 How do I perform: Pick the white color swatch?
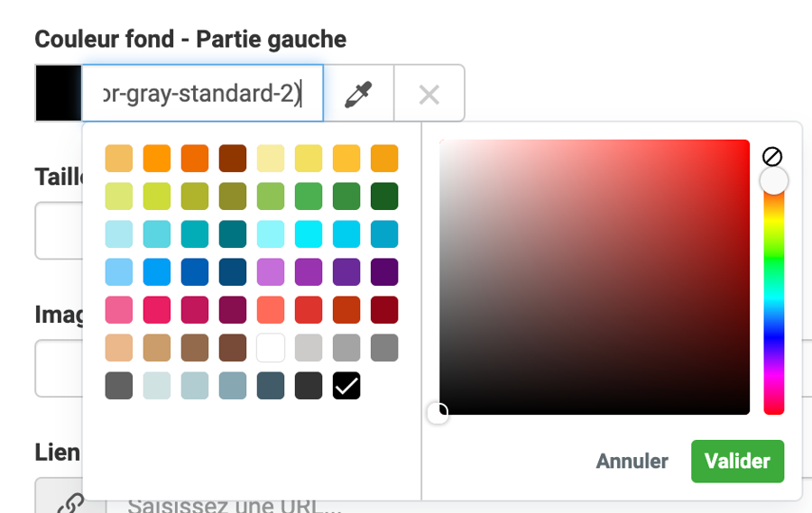(271, 348)
